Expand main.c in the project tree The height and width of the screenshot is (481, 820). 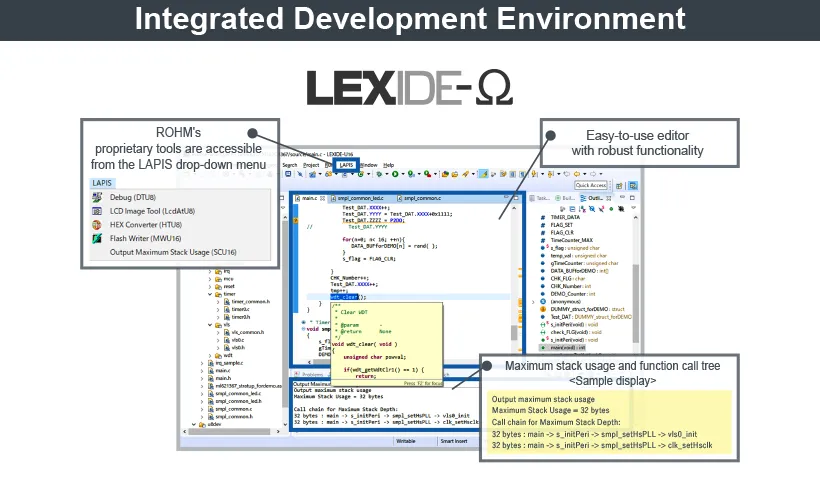tap(202, 371)
